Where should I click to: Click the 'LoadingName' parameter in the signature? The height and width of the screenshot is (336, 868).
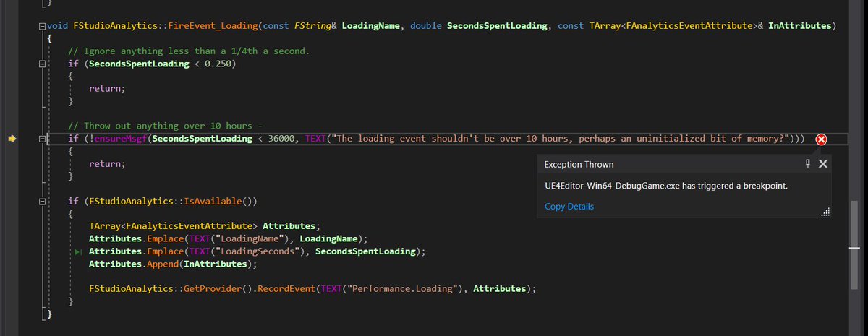(370, 27)
